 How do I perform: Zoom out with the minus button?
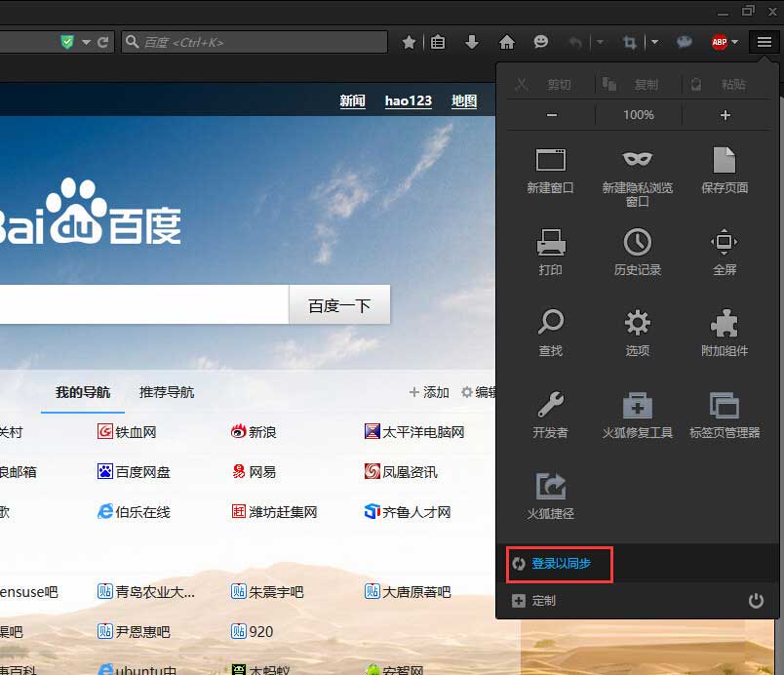click(552, 115)
